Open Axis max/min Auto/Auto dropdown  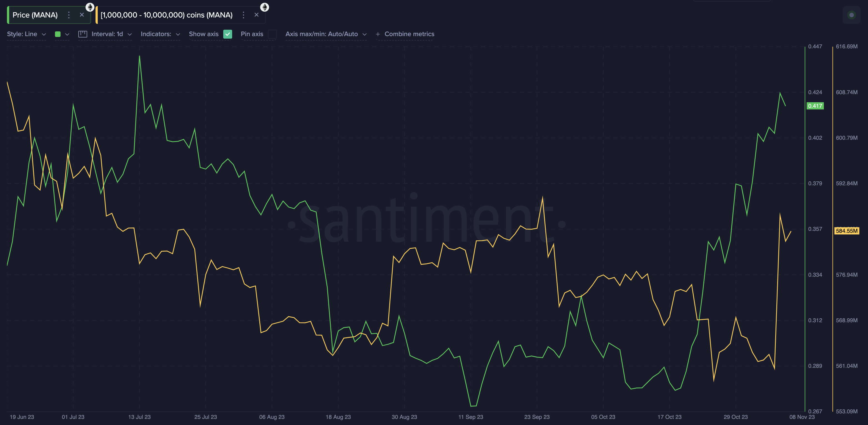[x=325, y=34]
